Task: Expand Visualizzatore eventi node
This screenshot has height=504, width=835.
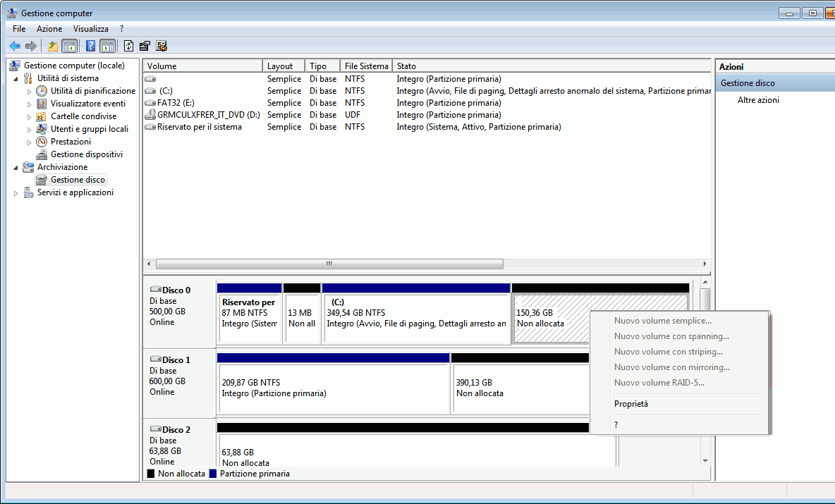Action: 29,104
